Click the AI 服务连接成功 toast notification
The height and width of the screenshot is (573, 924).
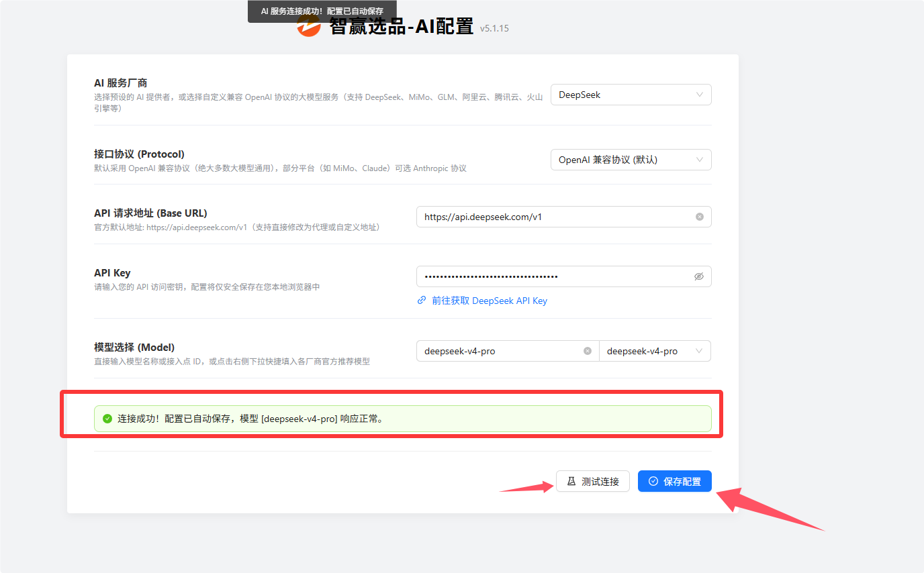tap(322, 11)
